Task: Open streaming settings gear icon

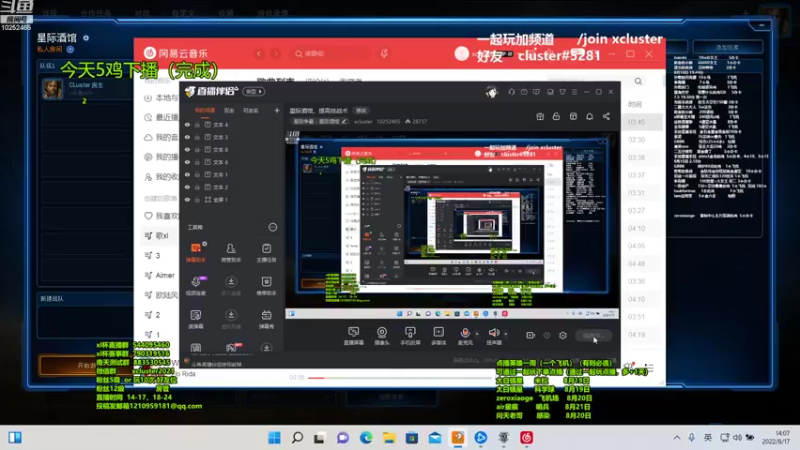Action: pyautogui.click(x=563, y=335)
